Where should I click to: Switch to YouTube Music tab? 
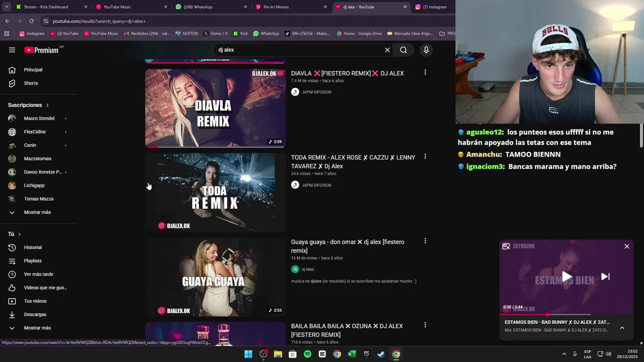[x=132, y=7]
